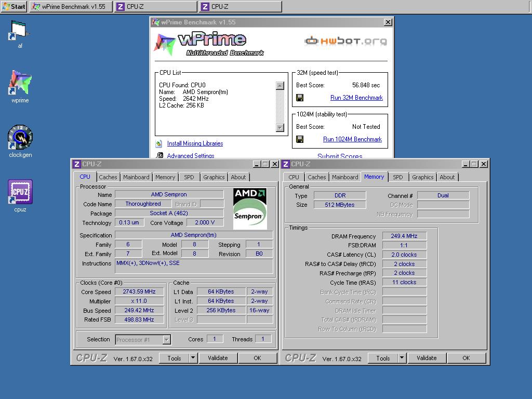Image resolution: width=532 pixels, height=399 pixels.
Task: Click CAS# Latency value 2.0 clocks
Action: pyautogui.click(x=404, y=255)
